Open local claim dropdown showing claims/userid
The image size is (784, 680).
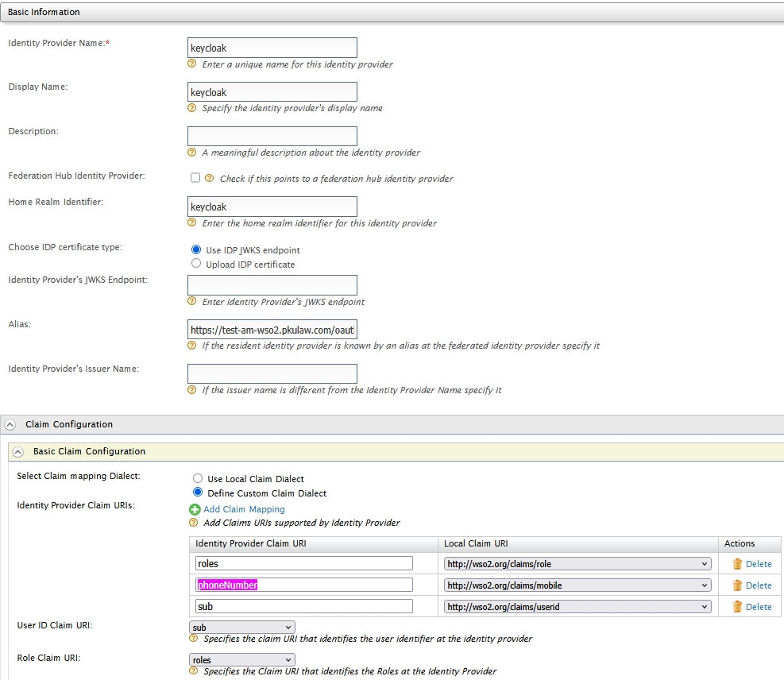tap(577, 607)
